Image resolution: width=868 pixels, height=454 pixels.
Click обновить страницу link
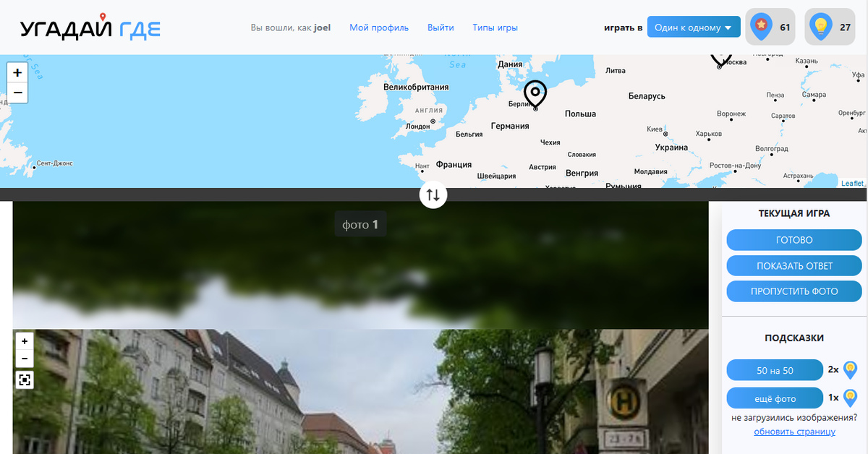pos(794,432)
